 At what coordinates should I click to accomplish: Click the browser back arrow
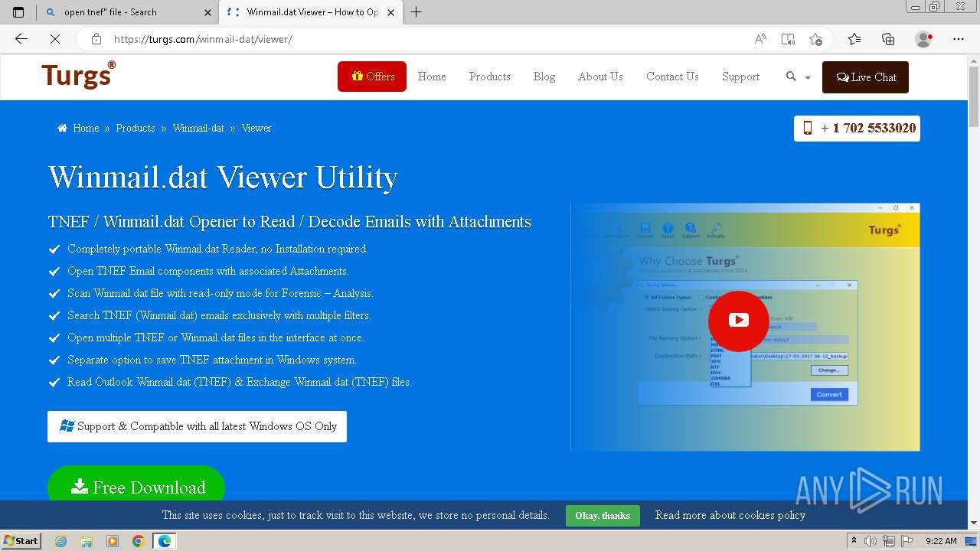tap(21, 39)
